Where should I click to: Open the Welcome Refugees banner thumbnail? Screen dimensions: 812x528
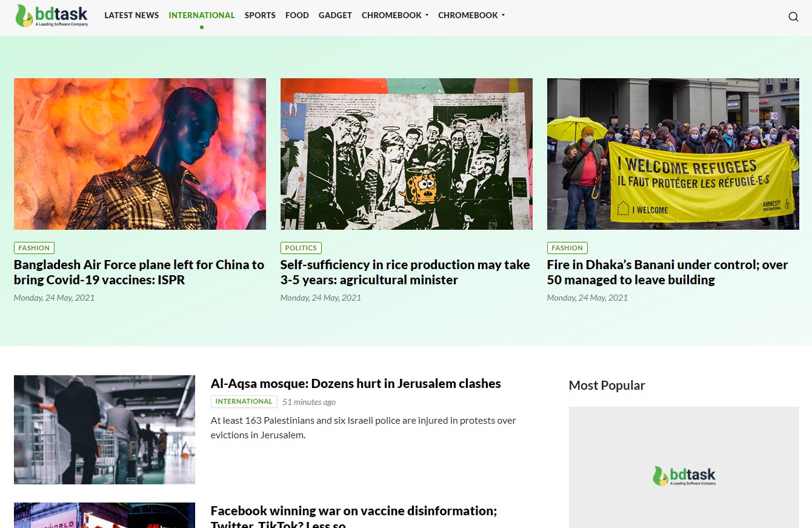(x=673, y=154)
